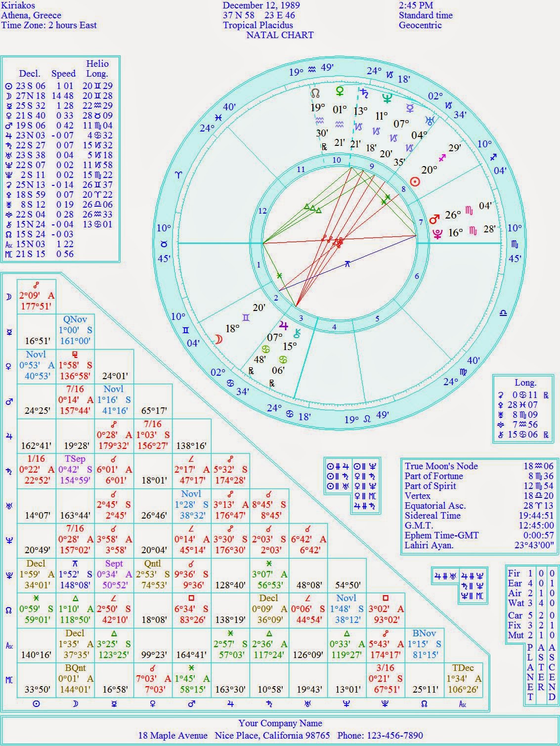Select Mars glyph on aspect grid left axis
Viewport: 560px width, 746px height.
pyautogui.click(x=8, y=401)
